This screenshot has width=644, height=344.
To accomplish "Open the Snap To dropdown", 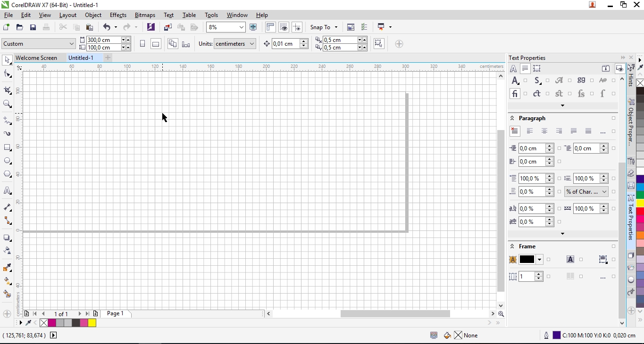I will 324,27.
